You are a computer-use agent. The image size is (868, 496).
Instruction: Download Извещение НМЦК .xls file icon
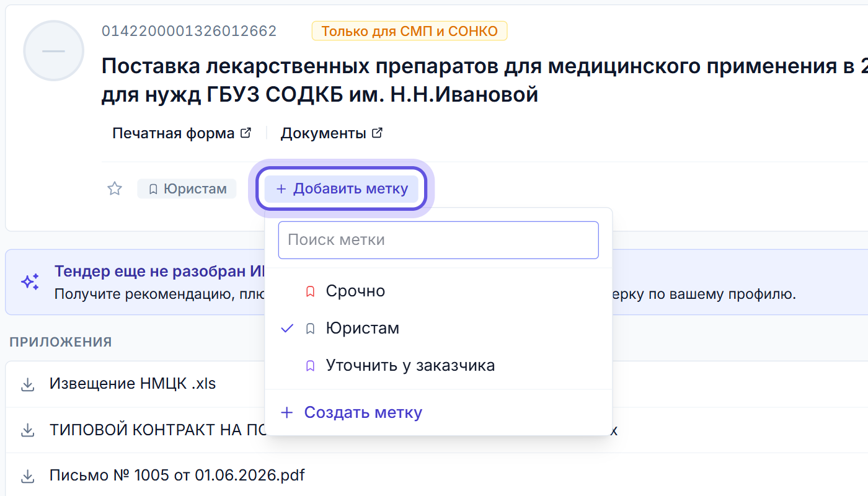pyautogui.click(x=27, y=384)
